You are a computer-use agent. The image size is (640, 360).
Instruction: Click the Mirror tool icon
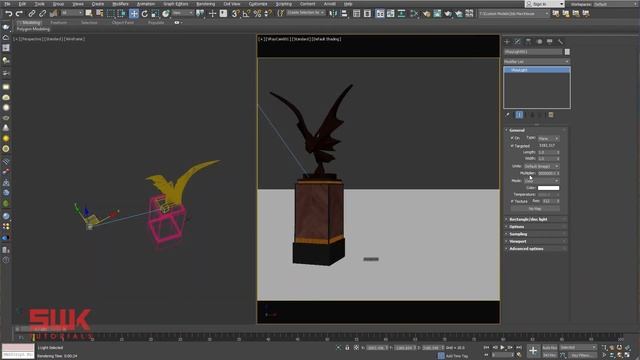pos(333,13)
